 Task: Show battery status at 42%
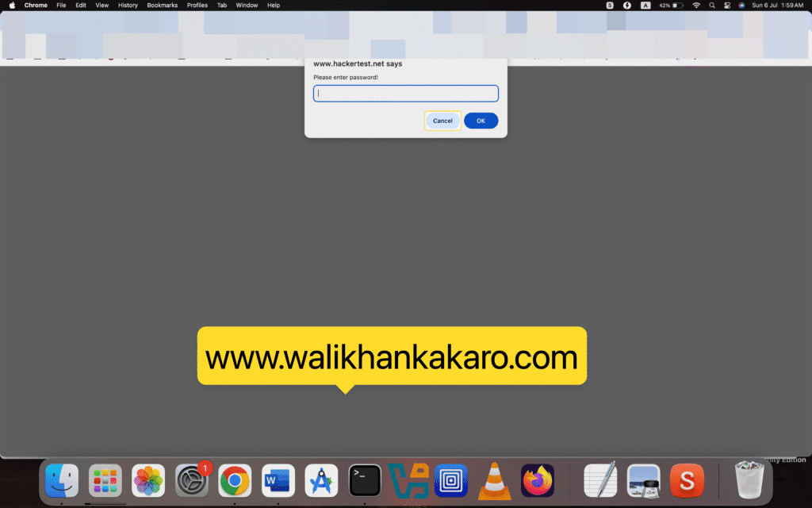671,6
